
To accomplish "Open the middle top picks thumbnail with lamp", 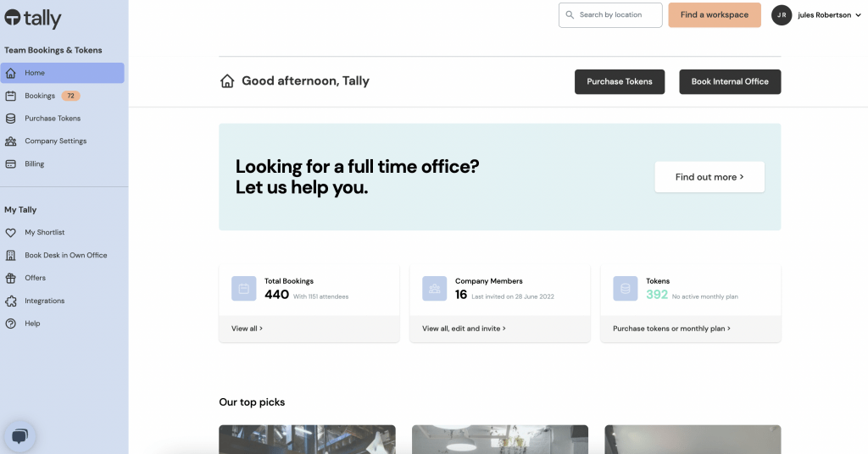I will click(500, 440).
